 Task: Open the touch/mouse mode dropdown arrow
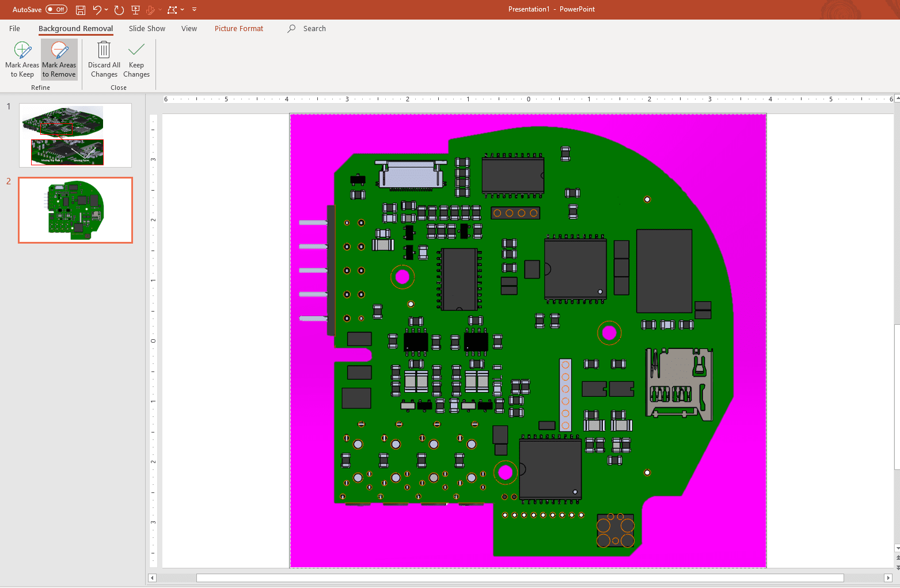tap(160, 10)
